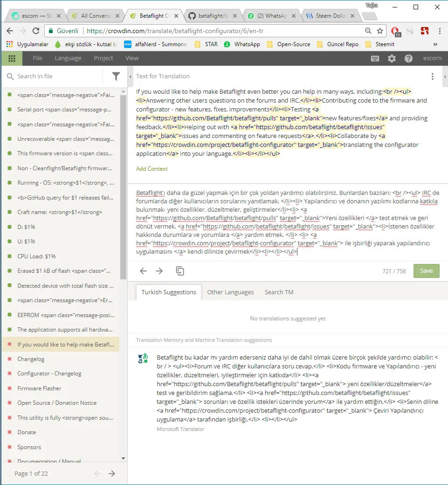Image resolution: width=448 pixels, height=485 pixels.
Task: Click the Microsoft Translator suggestion icon
Action: click(143, 358)
